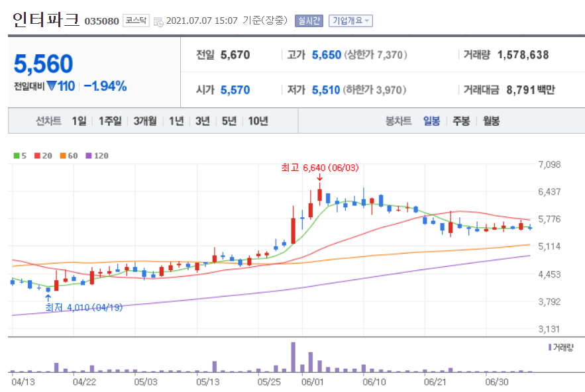Click the 인터파크 stock name title
The image size is (585, 392).
[x=46, y=19]
